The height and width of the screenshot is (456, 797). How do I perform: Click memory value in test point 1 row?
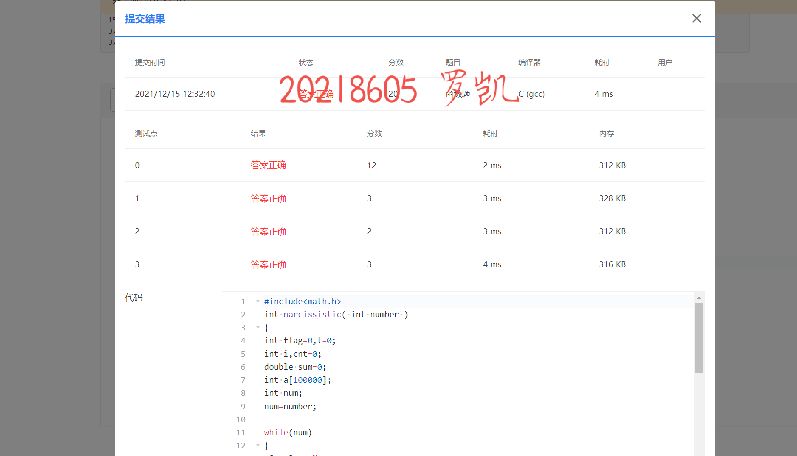(x=612, y=198)
